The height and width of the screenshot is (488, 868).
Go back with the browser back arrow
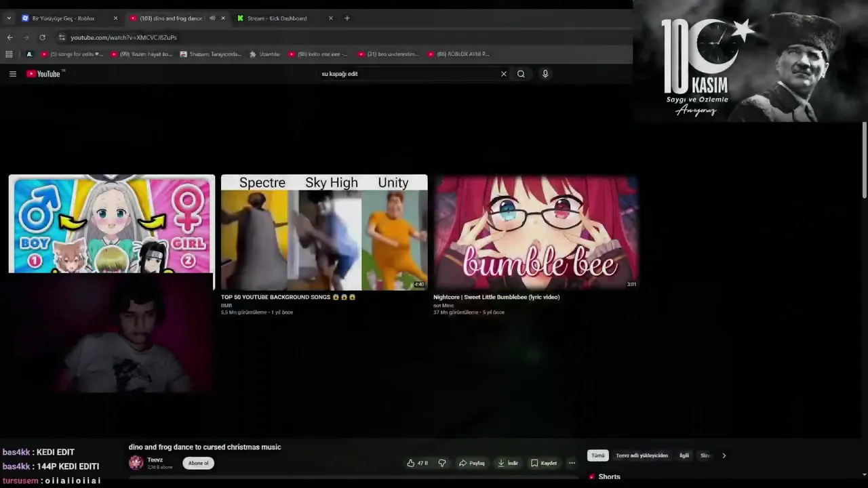(9, 37)
